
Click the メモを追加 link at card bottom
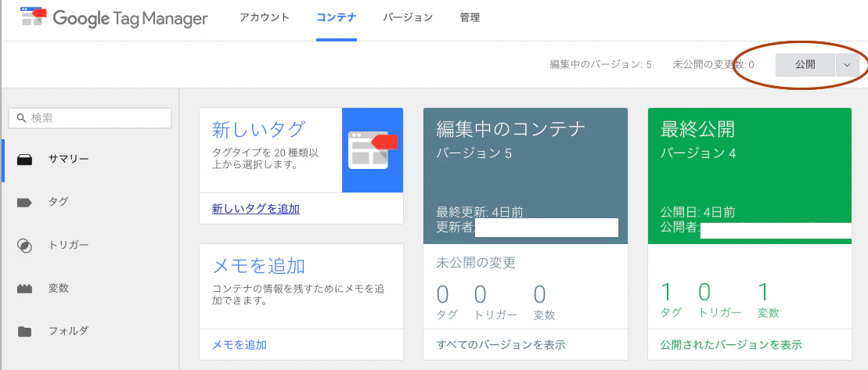pos(240,344)
